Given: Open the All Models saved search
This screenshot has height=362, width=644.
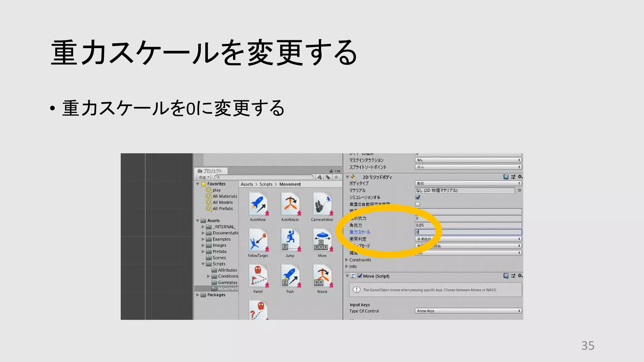Looking at the screenshot, I should 219,202.
